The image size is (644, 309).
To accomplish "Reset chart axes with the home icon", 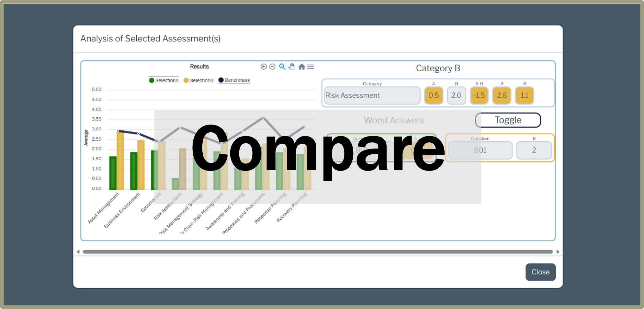I will (301, 67).
